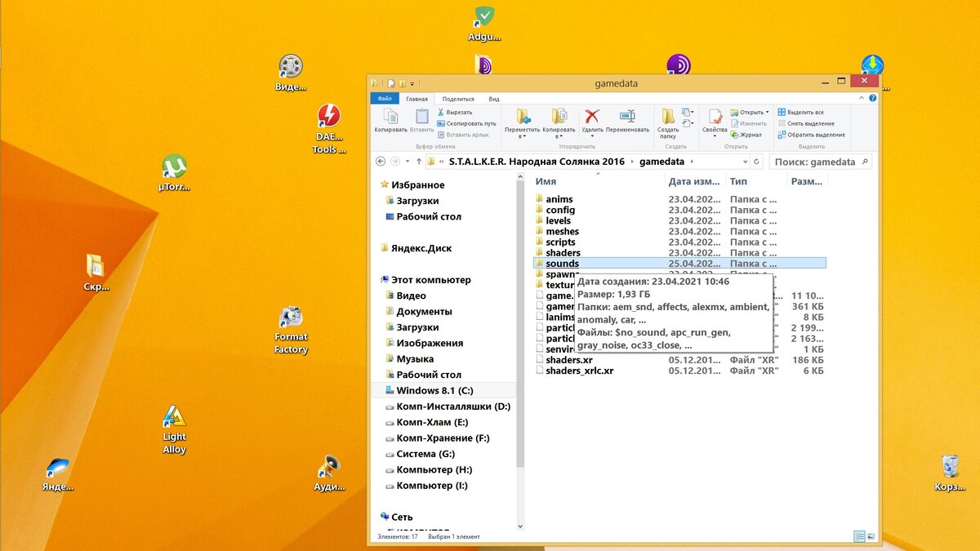Select the anims folder
Screen dimensions: 980x551
tap(559, 199)
